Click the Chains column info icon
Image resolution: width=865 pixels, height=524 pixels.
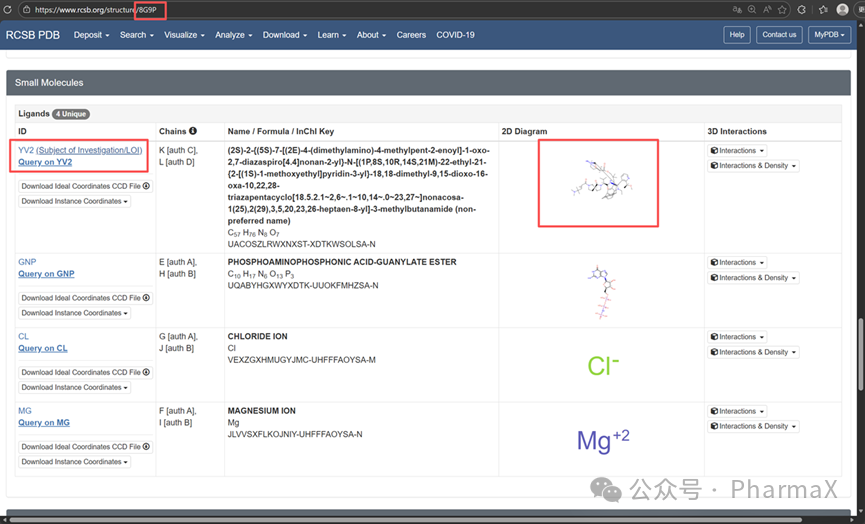pyautogui.click(x=193, y=131)
